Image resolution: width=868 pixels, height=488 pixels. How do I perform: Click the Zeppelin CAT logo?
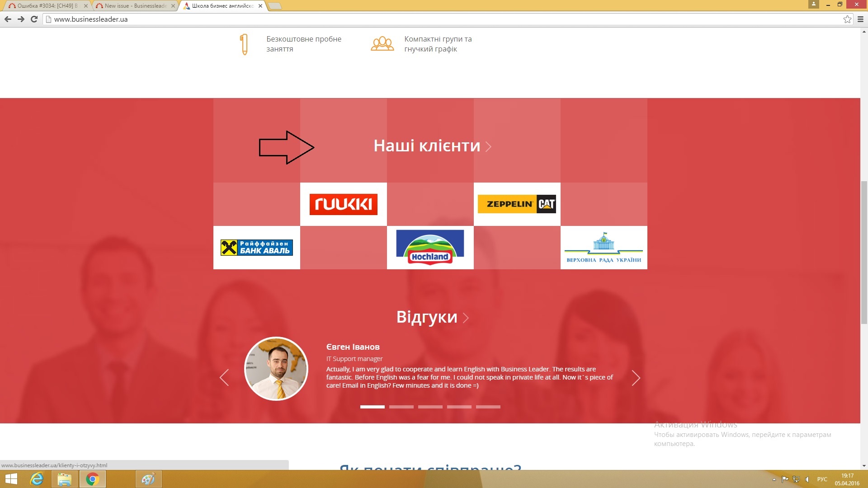tap(517, 204)
